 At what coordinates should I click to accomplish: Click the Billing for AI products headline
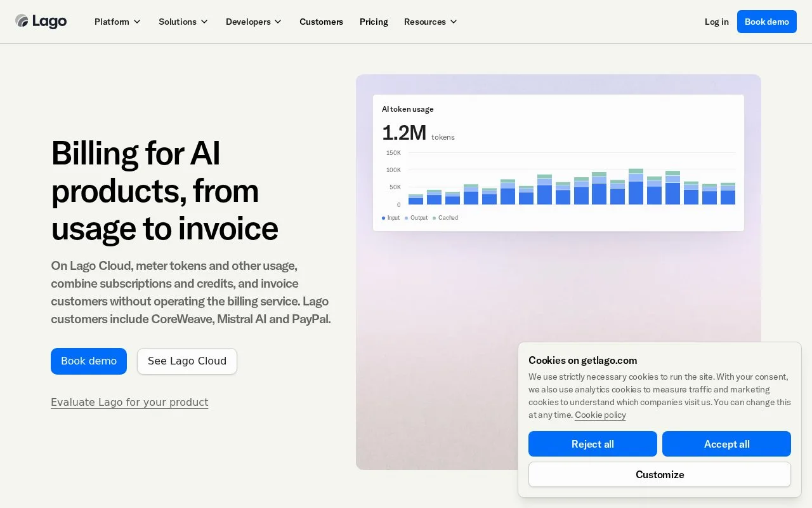(165, 190)
